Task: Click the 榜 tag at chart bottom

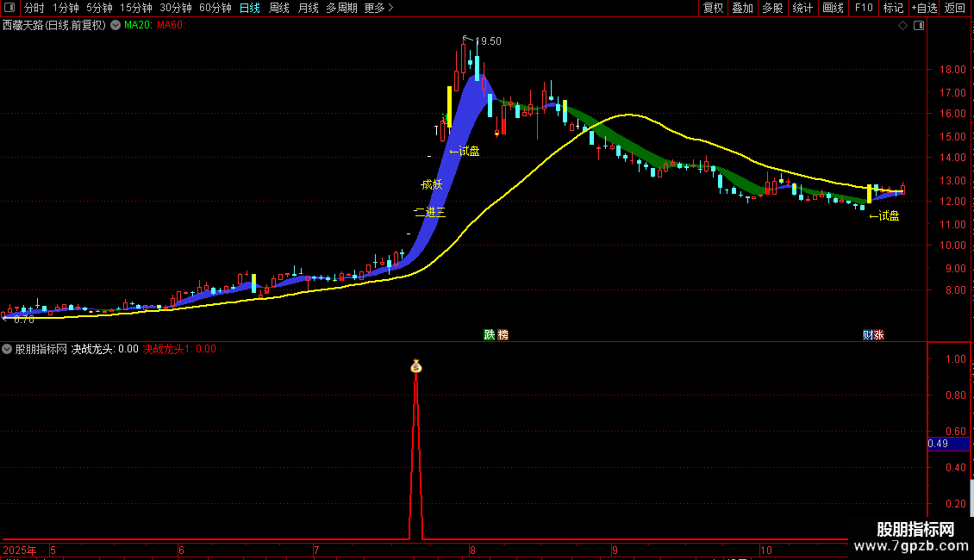Action: 503,334
